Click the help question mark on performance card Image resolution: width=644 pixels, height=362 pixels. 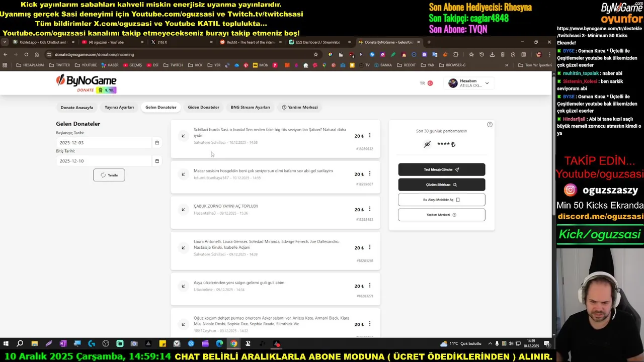tap(490, 125)
